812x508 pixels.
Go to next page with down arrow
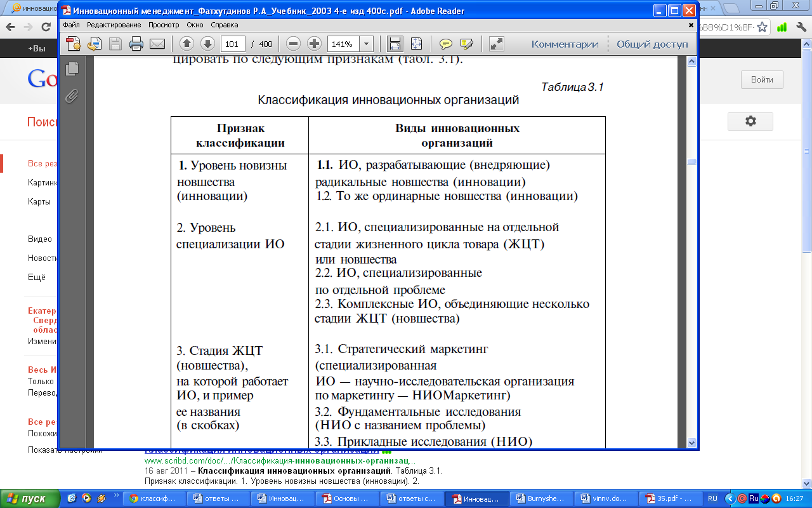coord(207,44)
